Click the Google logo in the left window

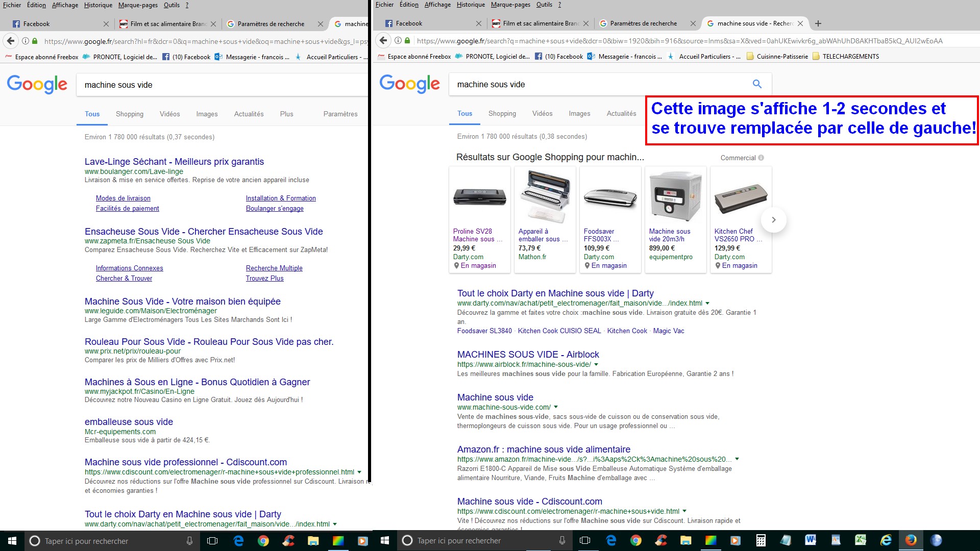point(37,85)
